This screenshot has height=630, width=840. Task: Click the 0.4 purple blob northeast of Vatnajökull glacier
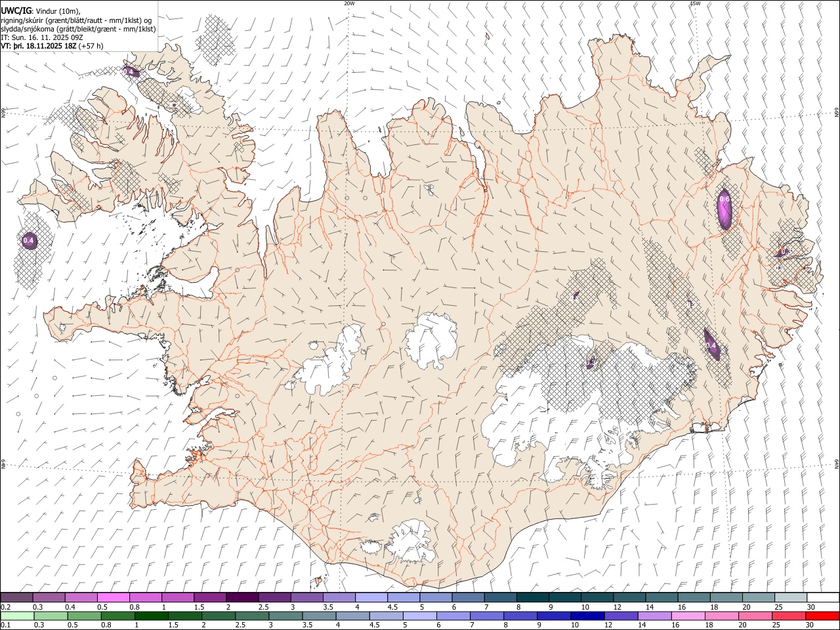point(711,345)
